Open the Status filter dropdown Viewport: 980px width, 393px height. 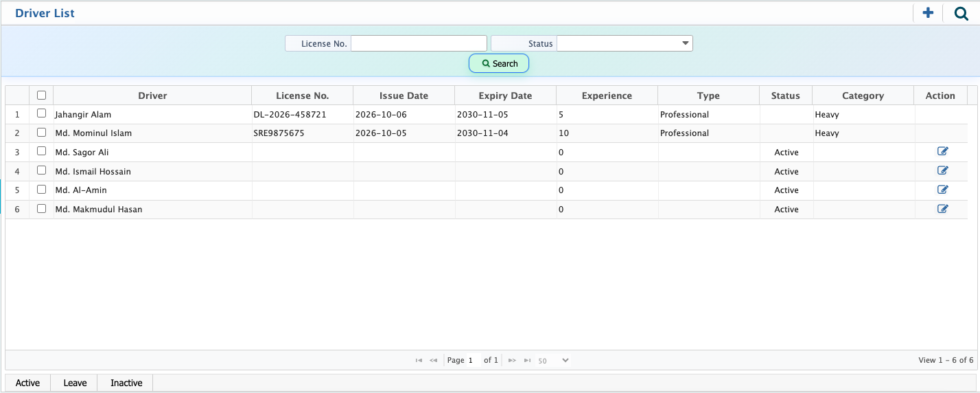625,43
